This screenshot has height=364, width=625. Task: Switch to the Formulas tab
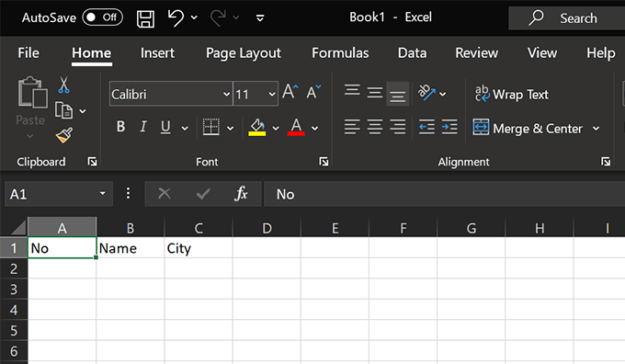point(340,53)
